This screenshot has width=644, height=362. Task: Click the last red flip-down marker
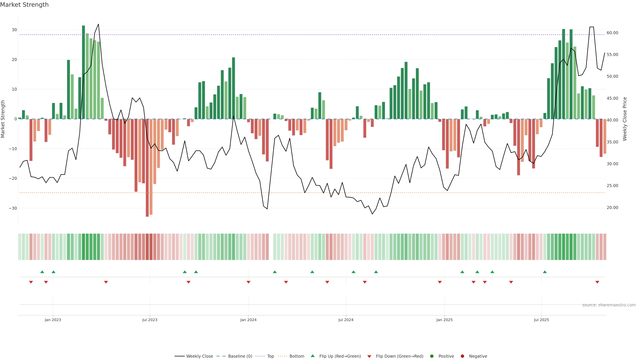(x=597, y=282)
